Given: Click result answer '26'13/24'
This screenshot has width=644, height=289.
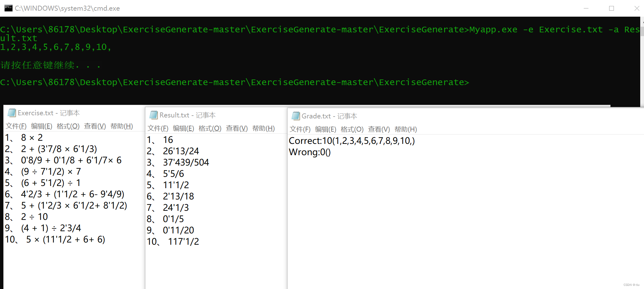Looking at the screenshot, I should pos(181,151).
